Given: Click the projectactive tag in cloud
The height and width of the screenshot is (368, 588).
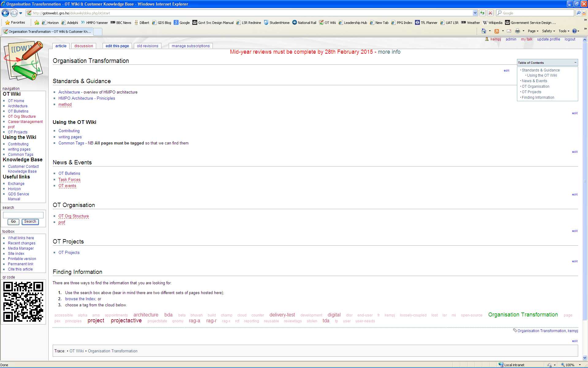Looking at the screenshot, I should (x=126, y=320).
